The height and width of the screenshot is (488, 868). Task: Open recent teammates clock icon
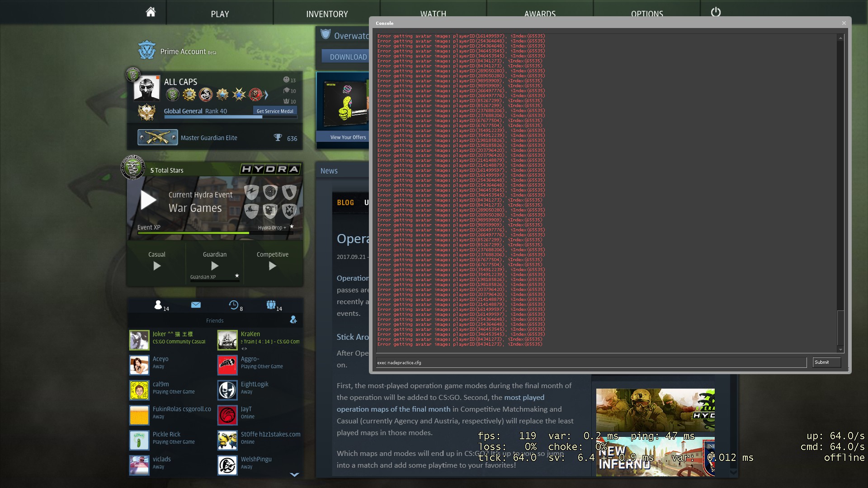click(x=233, y=305)
